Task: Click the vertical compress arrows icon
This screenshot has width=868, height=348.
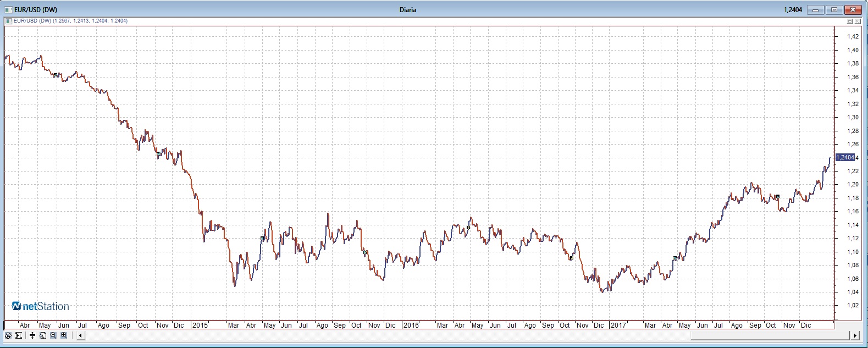Action: tap(32, 335)
